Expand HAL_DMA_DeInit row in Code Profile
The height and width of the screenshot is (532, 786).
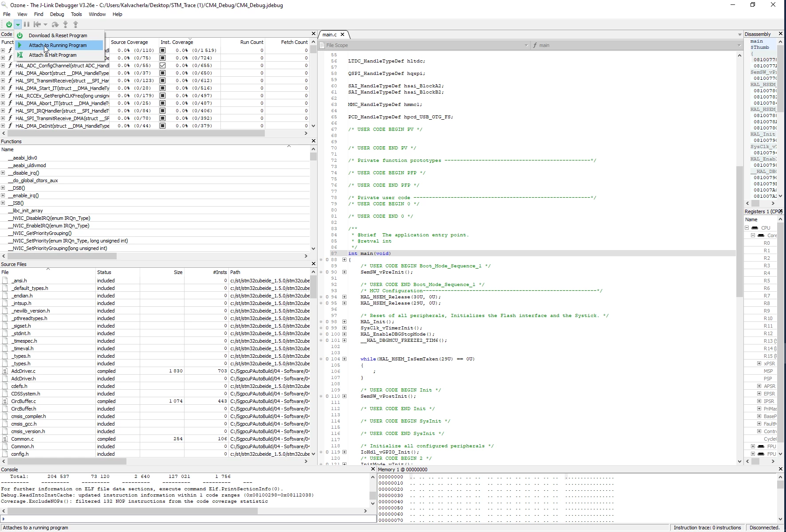pos(3,125)
